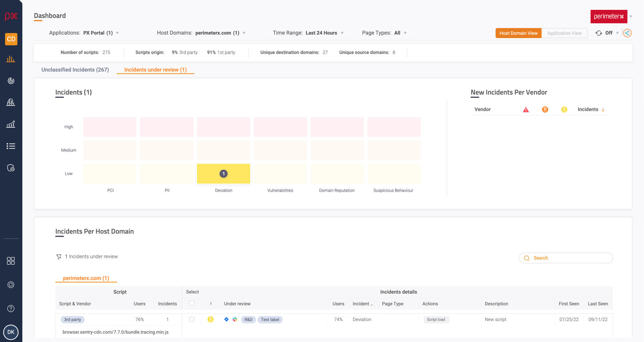Open the auto-refresh Off dropdown arrow
This screenshot has width=644, height=342.
(x=618, y=33)
